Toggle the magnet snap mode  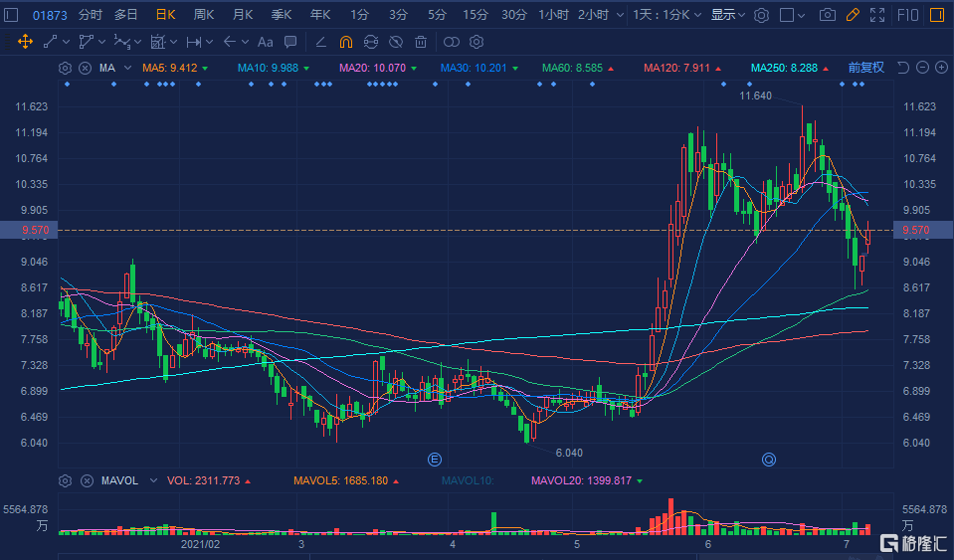345,42
